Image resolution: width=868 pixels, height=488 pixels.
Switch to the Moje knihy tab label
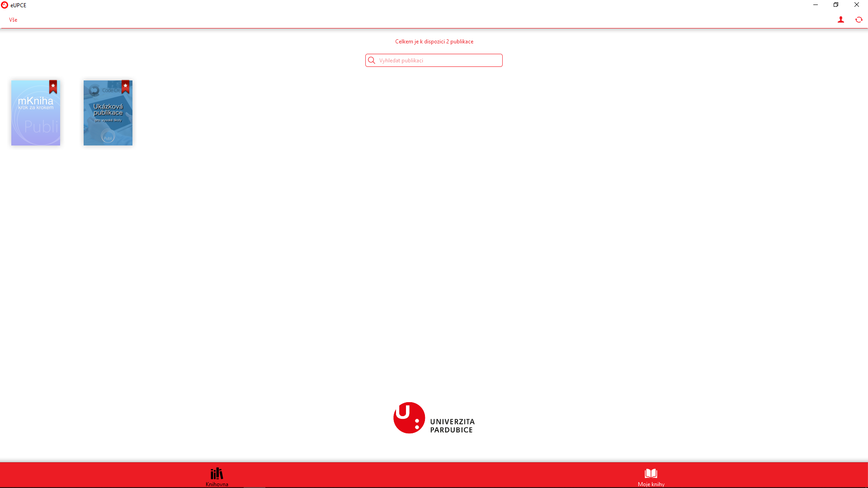coord(651,484)
